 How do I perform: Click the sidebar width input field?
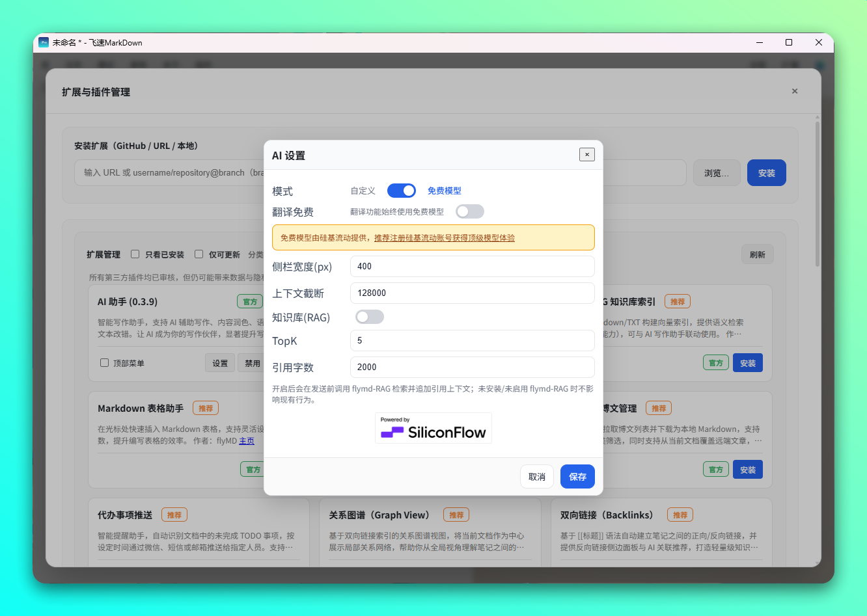click(x=472, y=266)
